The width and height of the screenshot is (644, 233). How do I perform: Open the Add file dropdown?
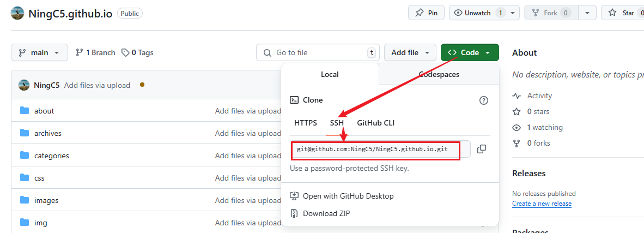[410, 53]
